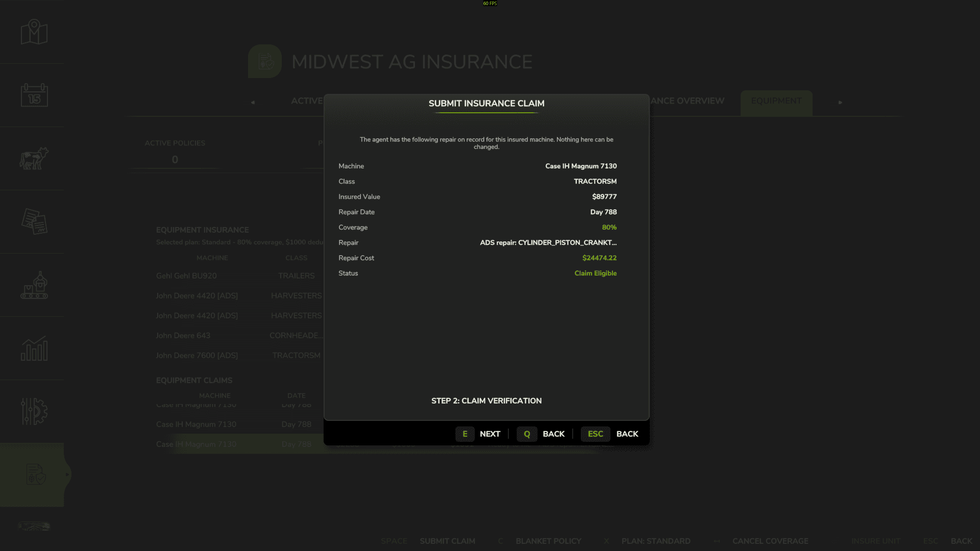Click the Active Policies count 0
The image size is (980, 551).
tap(175, 160)
